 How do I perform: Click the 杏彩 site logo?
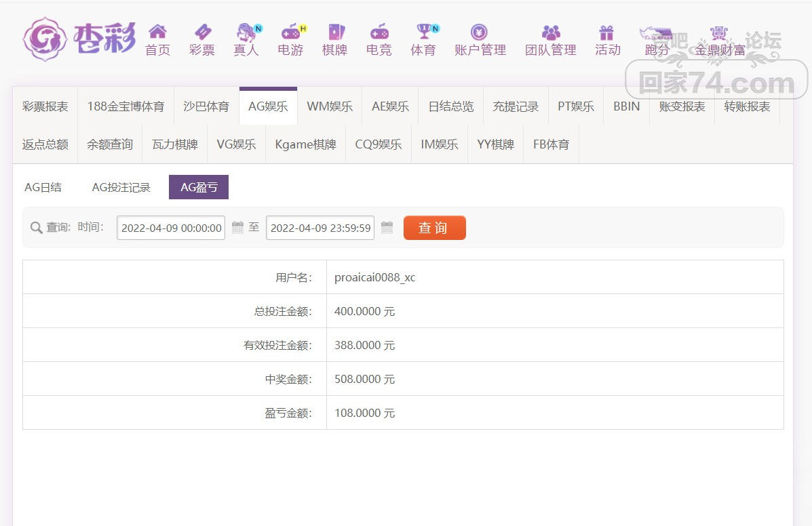click(x=79, y=39)
